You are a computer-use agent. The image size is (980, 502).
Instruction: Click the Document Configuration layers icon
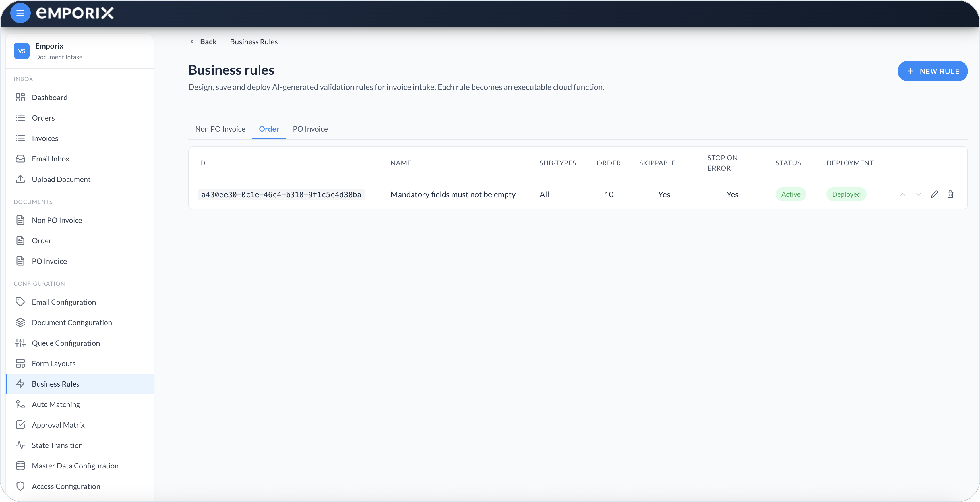[20, 323]
